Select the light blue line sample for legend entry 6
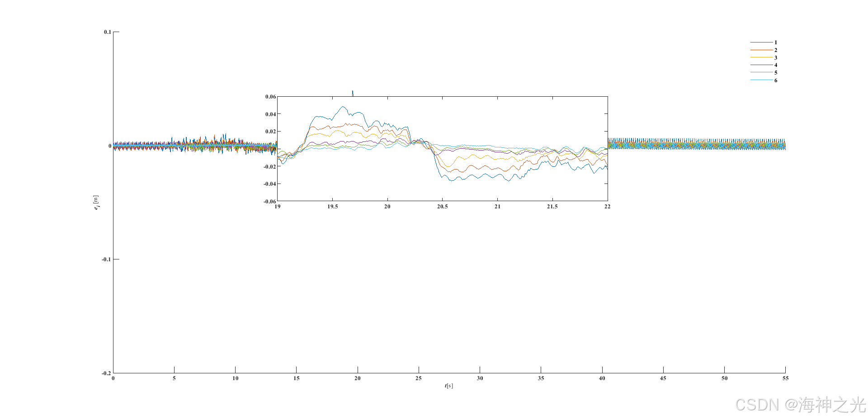The image size is (868, 419). pyautogui.click(x=762, y=80)
